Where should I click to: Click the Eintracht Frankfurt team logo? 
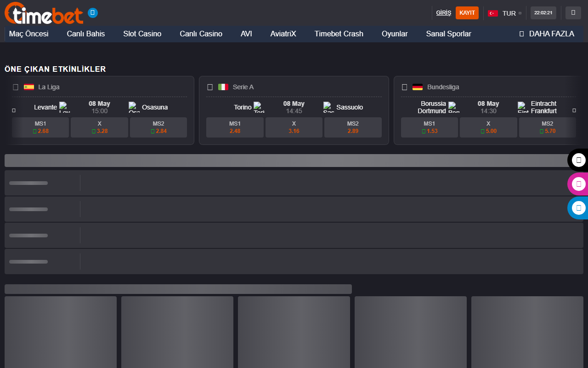523,107
